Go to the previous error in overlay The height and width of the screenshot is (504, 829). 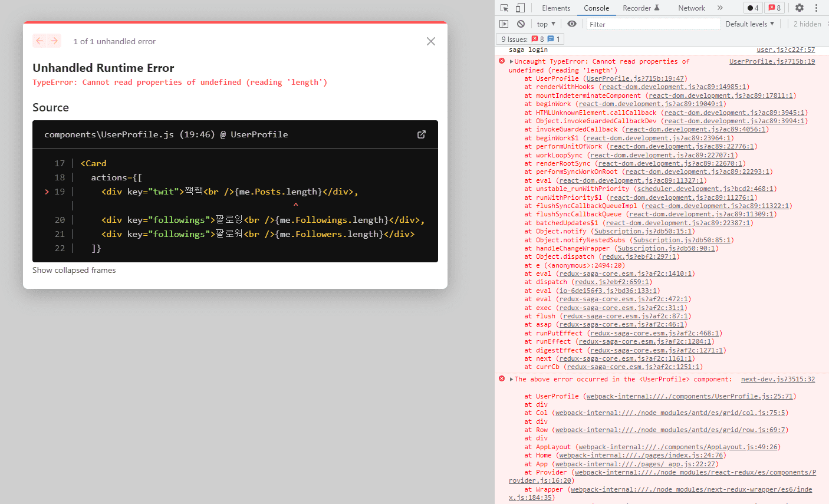pos(40,41)
